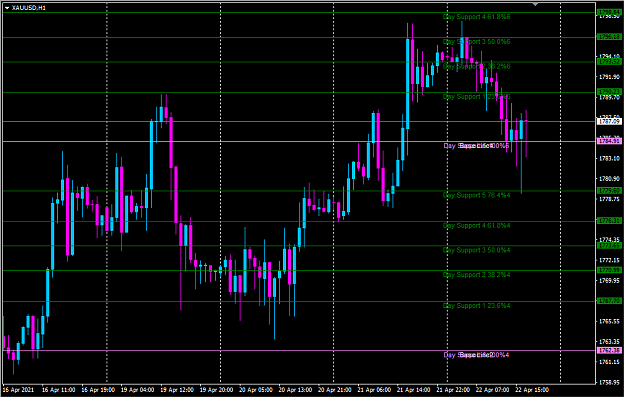Click the 1780.90 price scale value
Viewport: 625px width, 398px height.
click(x=610, y=179)
